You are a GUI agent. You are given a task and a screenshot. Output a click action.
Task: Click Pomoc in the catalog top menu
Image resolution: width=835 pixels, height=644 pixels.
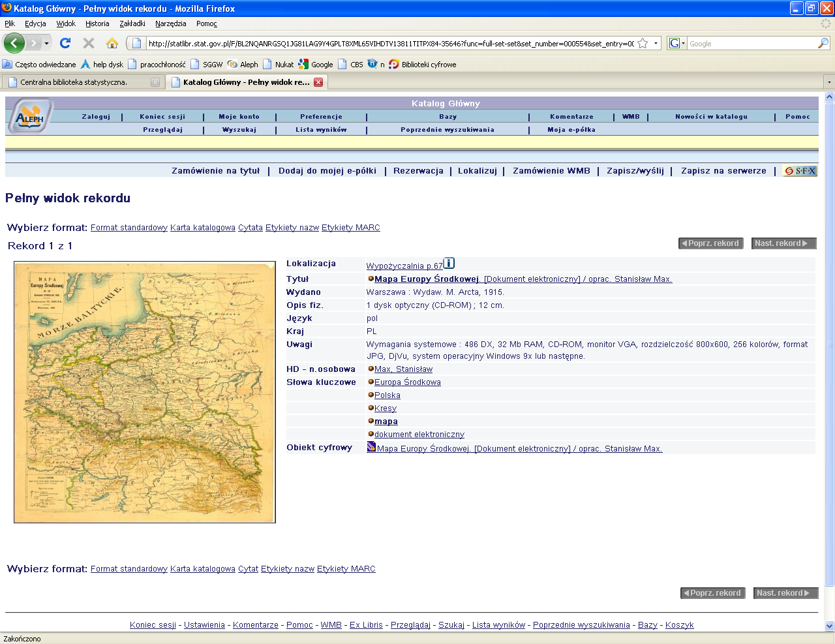[798, 117]
